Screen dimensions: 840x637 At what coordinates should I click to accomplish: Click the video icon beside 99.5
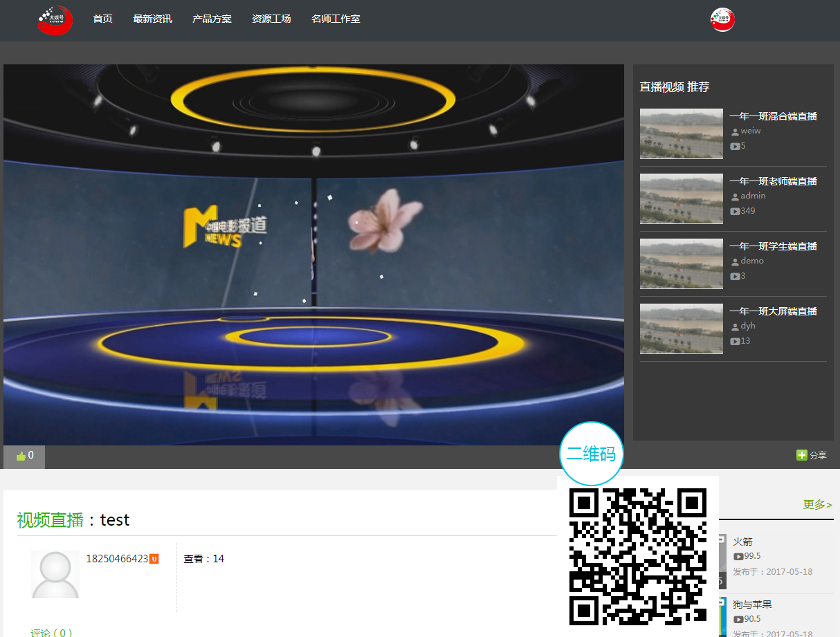738,556
